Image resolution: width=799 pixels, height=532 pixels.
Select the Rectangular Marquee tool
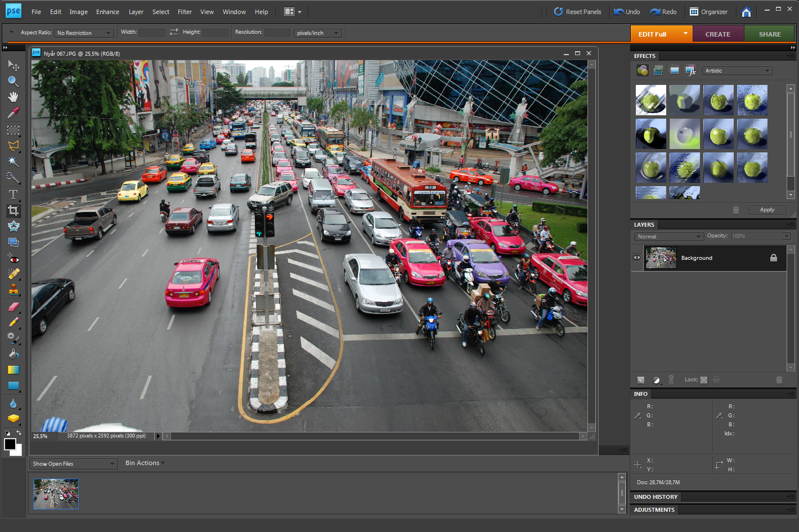[13, 130]
